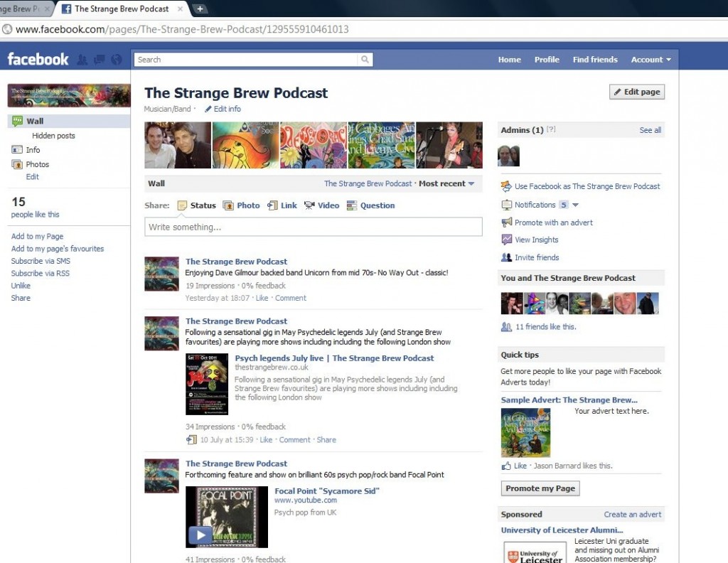This screenshot has width=728, height=563.
Task: Click the friend requests icon in header
Action: pyautogui.click(x=82, y=60)
